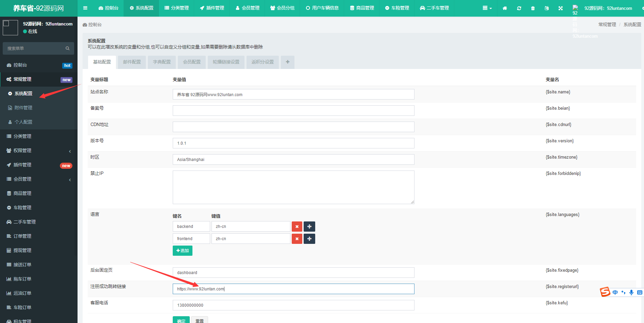The height and width of the screenshot is (323, 644).
Task: Collapse 常规管理 sidebar group
Action: (39, 79)
